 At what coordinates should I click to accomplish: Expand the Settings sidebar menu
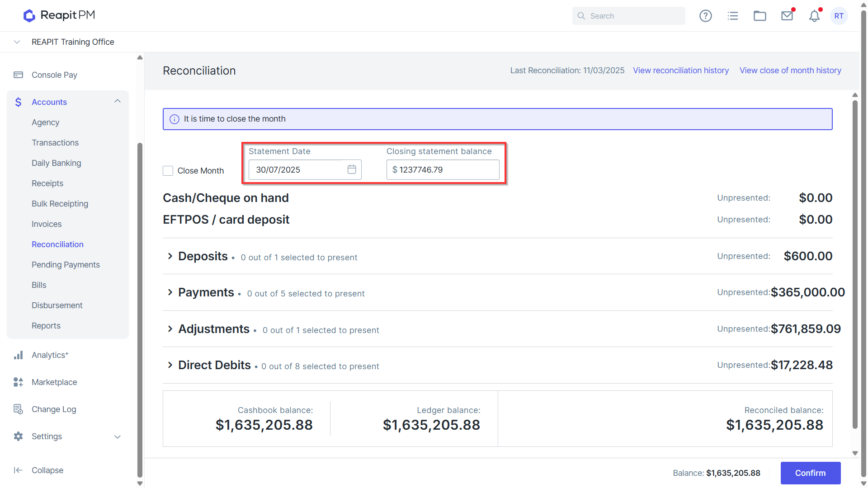118,436
